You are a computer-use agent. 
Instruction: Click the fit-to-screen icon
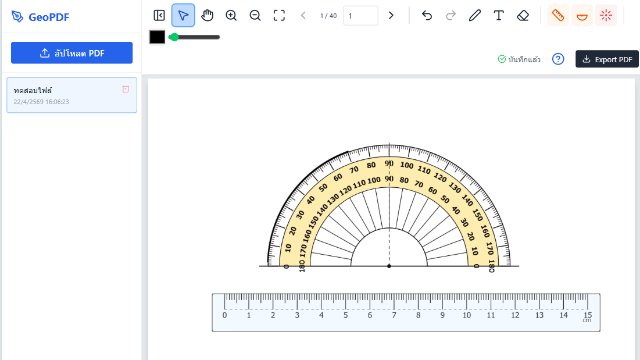pyautogui.click(x=279, y=16)
